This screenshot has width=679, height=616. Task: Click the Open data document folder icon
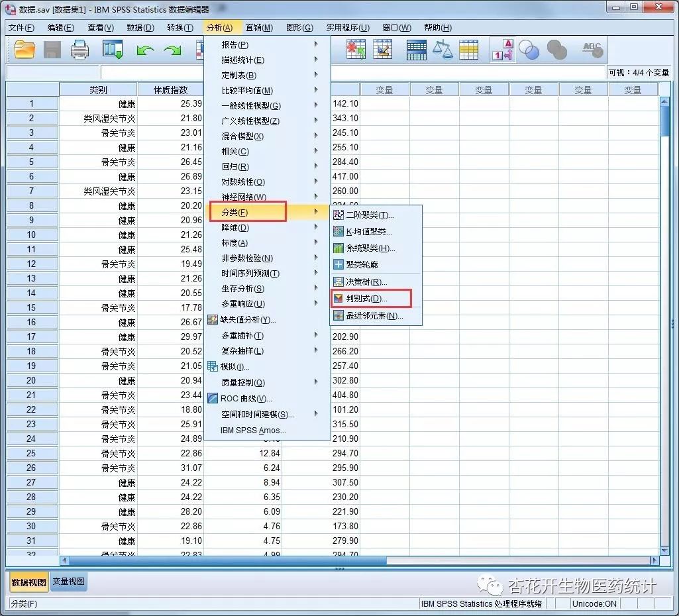(25, 50)
